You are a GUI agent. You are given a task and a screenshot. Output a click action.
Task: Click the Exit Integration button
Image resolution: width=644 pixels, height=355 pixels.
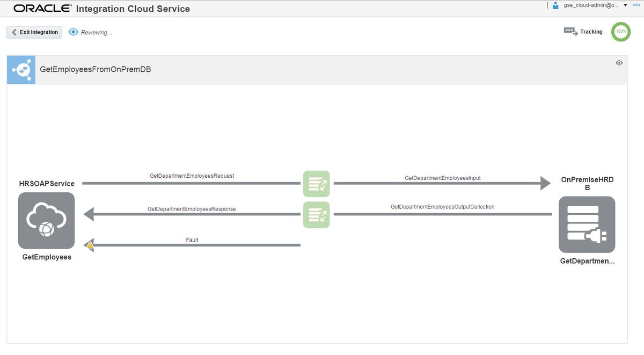(34, 32)
